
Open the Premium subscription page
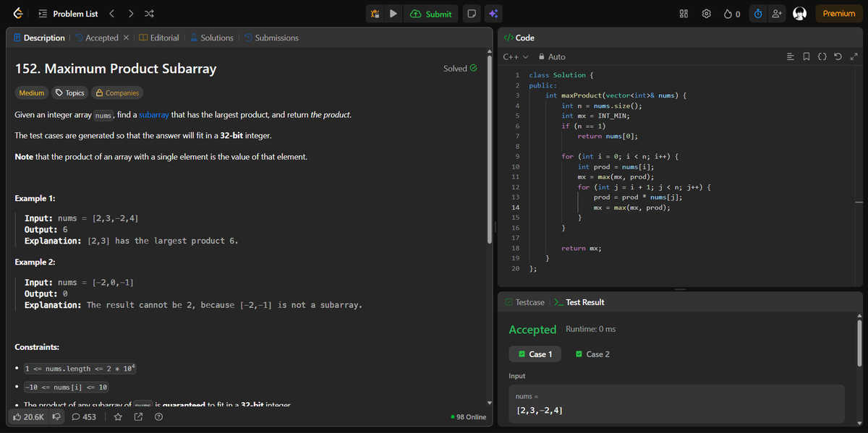(839, 14)
